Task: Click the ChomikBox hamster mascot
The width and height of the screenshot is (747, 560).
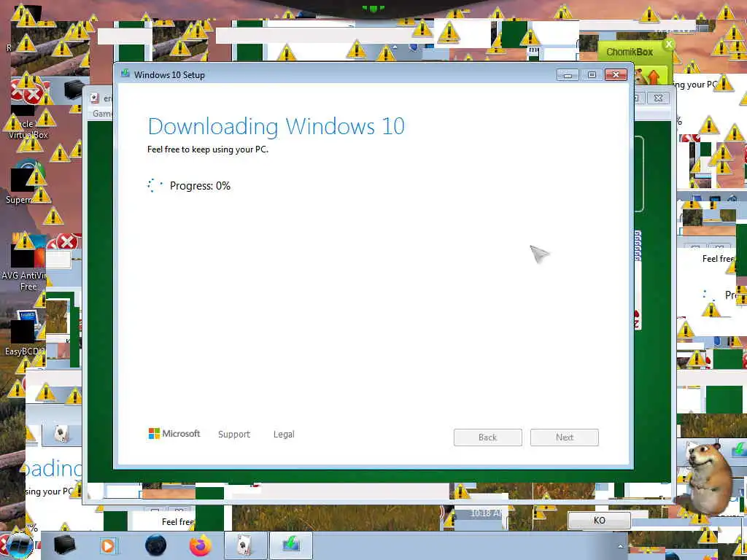Action: (x=709, y=478)
